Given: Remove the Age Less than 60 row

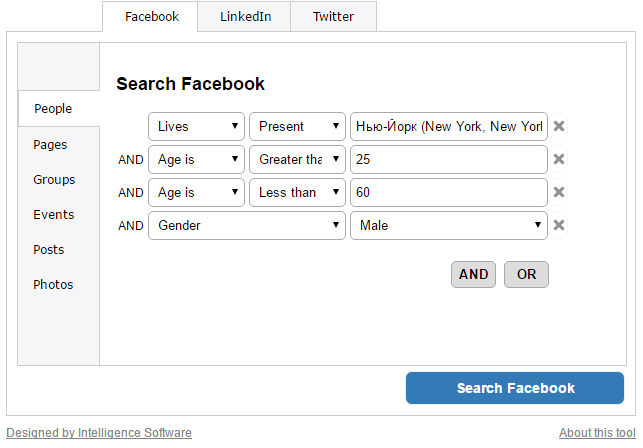Looking at the screenshot, I should pos(559,192).
